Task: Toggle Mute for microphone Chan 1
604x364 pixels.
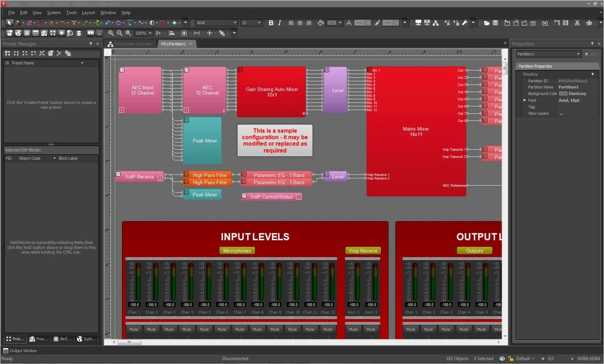Action: (x=134, y=329)
